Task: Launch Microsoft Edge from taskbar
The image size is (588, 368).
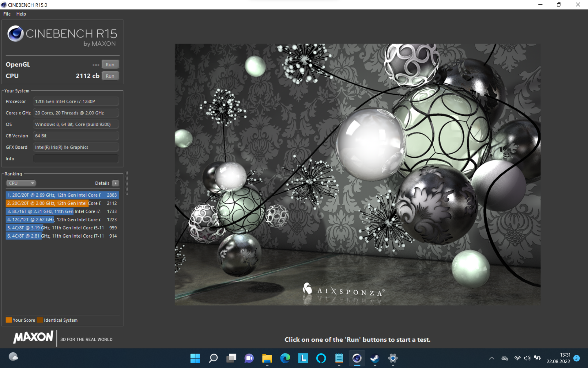Action: (285, 358)
